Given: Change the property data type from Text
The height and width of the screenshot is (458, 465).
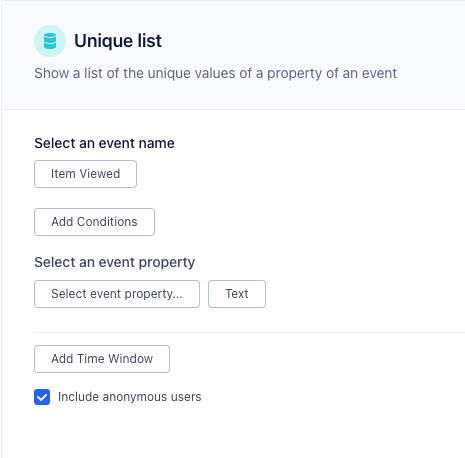Looking at the screenshot, I should pyautogui.click(x=237, y=294).
